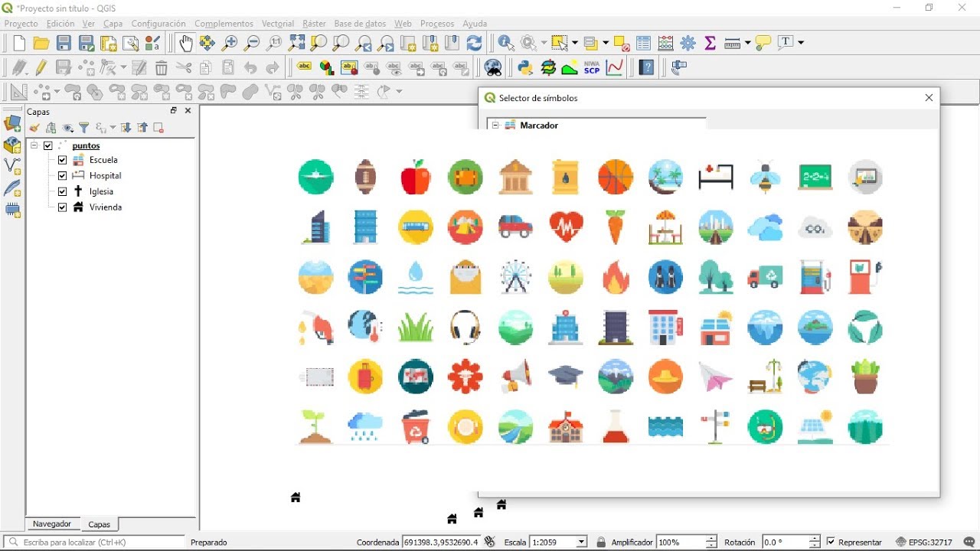Click the filter legend funnel icon in Capas
Viewport: 980px width, 551px height.
coord(84,128)
